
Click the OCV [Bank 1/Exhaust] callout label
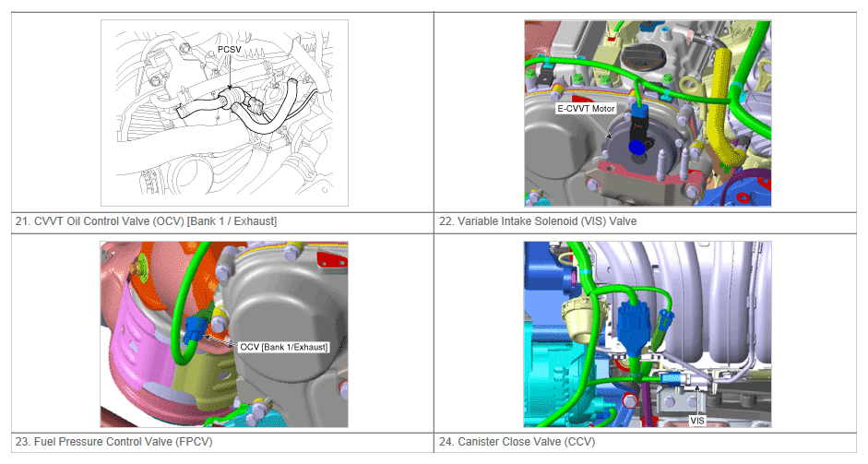(x=283, y=346)
